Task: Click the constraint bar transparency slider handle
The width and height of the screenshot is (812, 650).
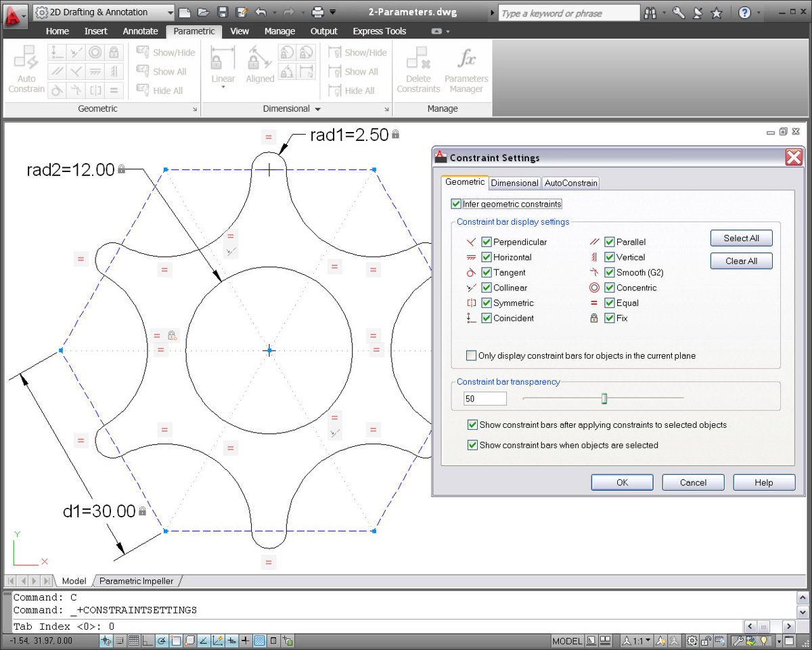Action: coord(604,399)
